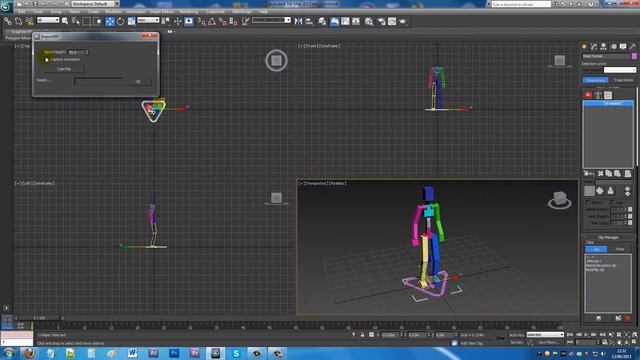This screenshot has width=640, height=360.
Task: Click the object color swatch beside name
Action: click(634, 56)
